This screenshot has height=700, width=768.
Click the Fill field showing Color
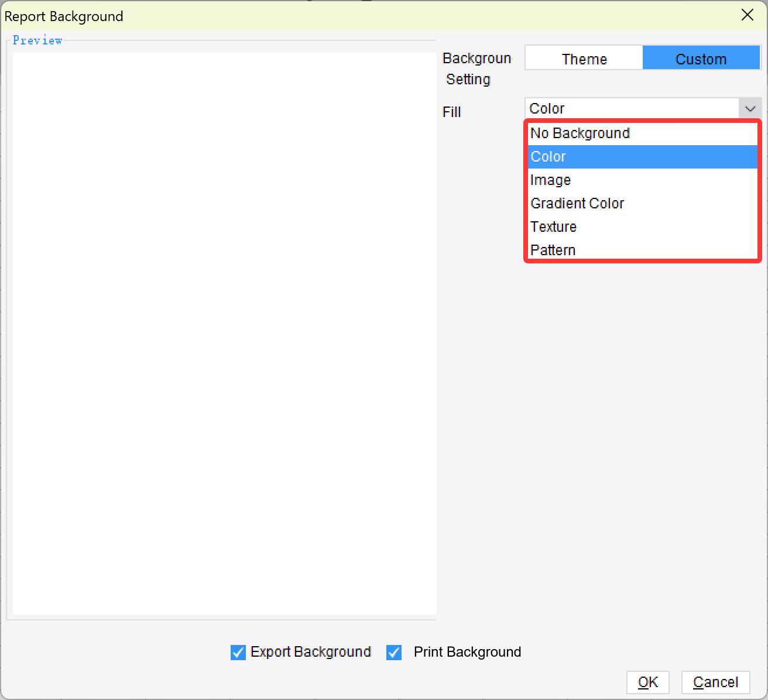pos(632,108)
